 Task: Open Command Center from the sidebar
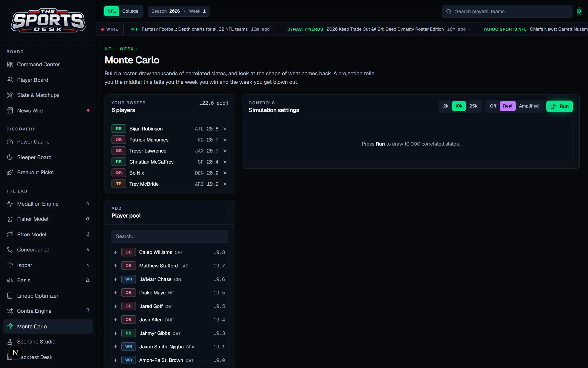point(48,64)
